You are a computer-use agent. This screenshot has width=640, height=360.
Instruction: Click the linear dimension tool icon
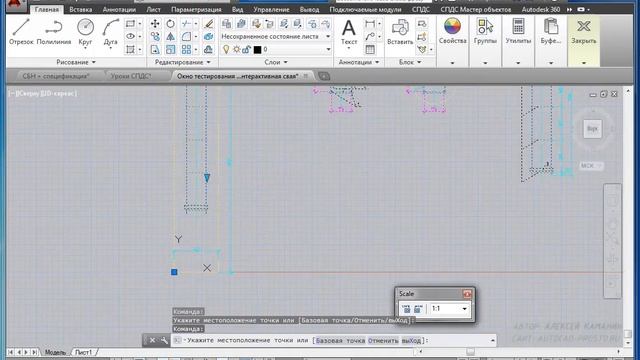tap(370, 24)
